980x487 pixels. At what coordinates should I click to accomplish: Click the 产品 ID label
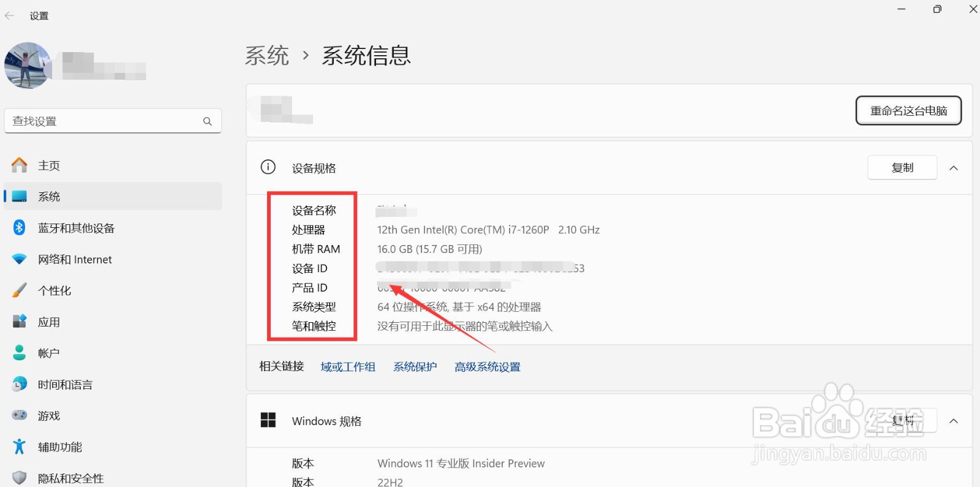310,288
